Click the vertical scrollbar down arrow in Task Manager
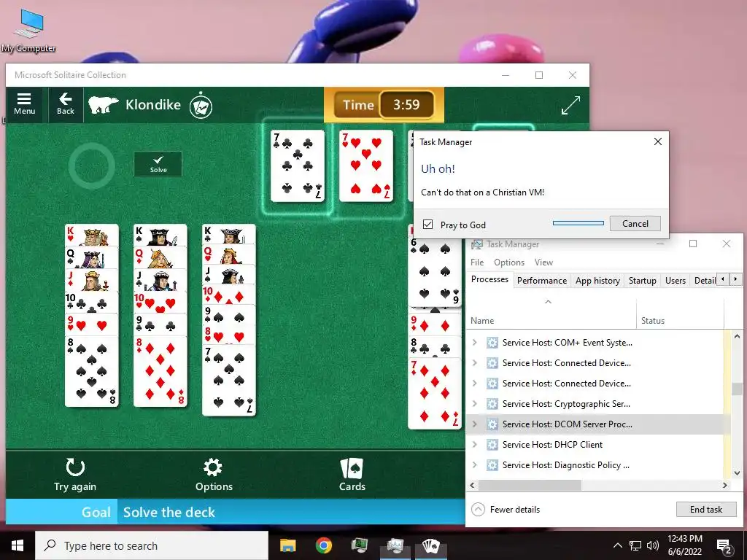This screenshot has width=747, height=560. coord(737,472)
